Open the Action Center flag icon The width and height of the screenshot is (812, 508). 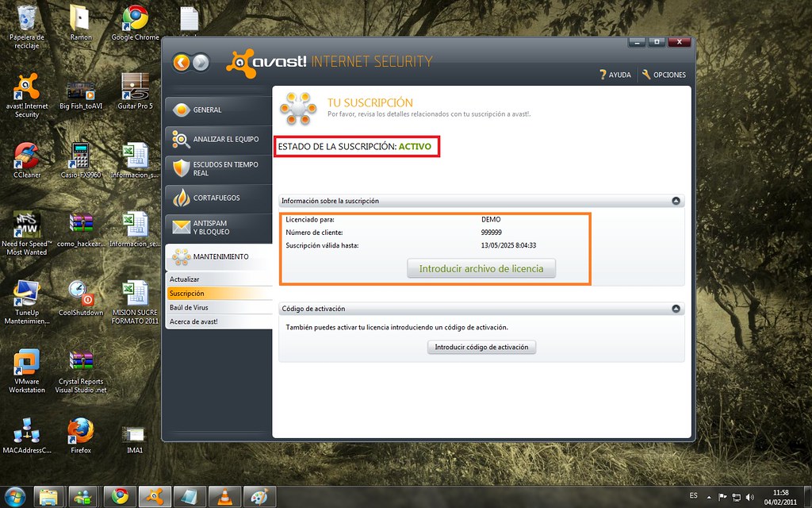[x=722, y=498]
